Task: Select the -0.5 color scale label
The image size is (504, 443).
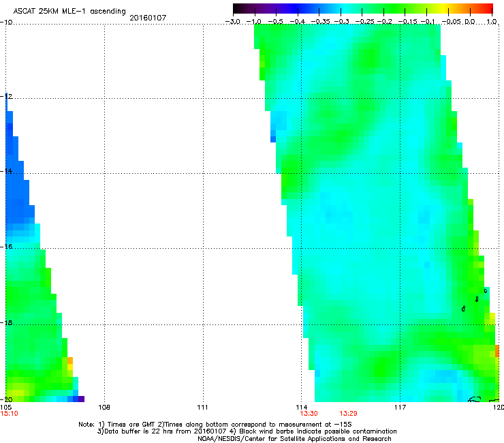Action: click(x=275, y=22)
